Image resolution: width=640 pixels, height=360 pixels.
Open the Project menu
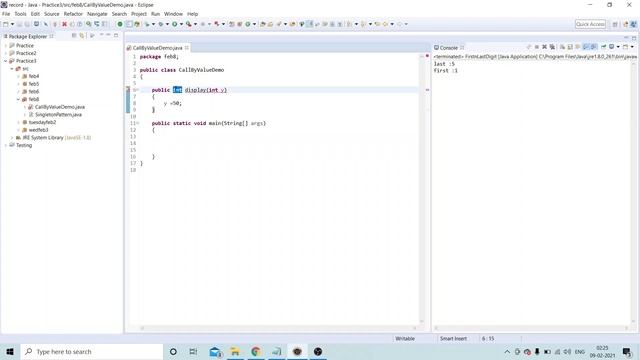point(139,14)
